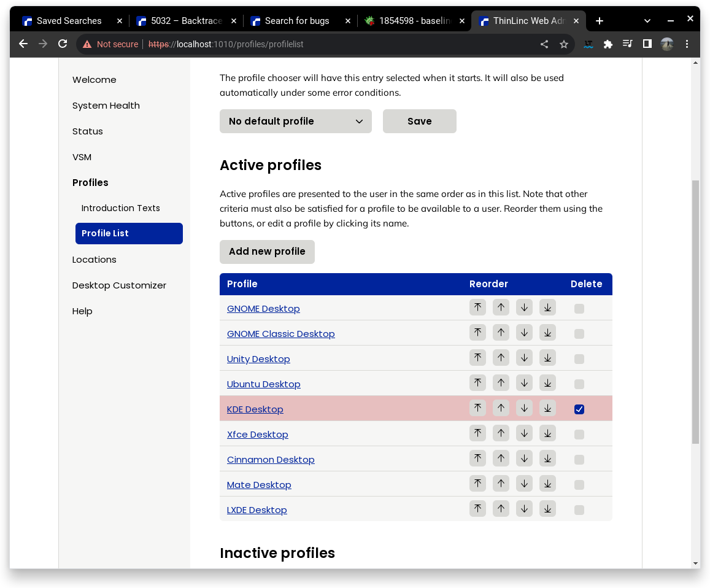Move Mate Desktop profile to bottom
Viewport: 710px width, 588px height.
(x=547, y=484)
